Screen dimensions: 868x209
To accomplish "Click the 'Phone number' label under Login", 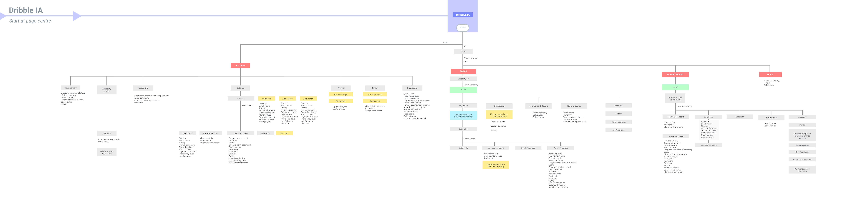I will 470,58.
